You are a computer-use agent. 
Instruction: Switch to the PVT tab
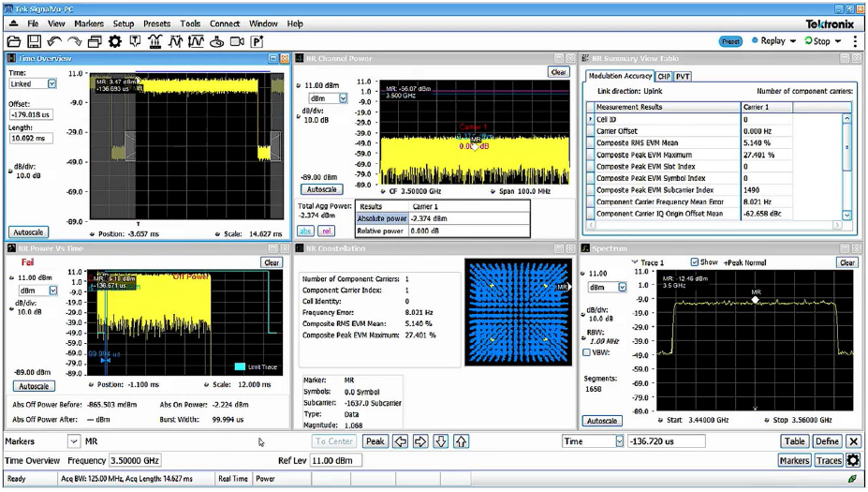(x=683, y=76)
